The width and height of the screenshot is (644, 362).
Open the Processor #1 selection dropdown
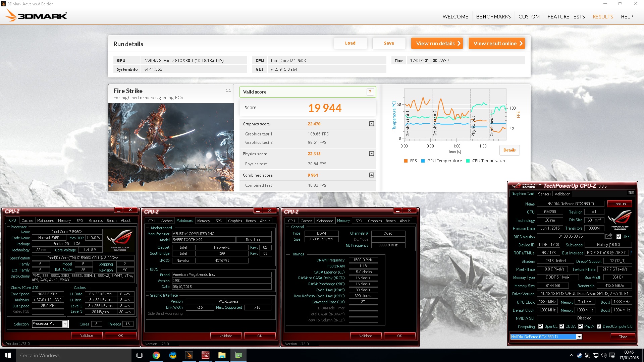click(65, 324)
